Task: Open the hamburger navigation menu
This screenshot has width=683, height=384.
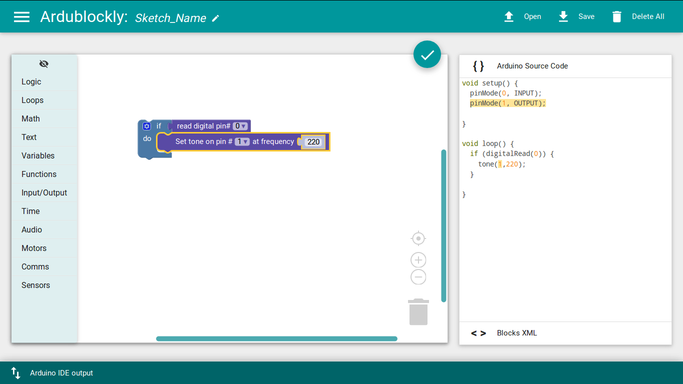Action: pyautogui.click(x=21, y=17)
